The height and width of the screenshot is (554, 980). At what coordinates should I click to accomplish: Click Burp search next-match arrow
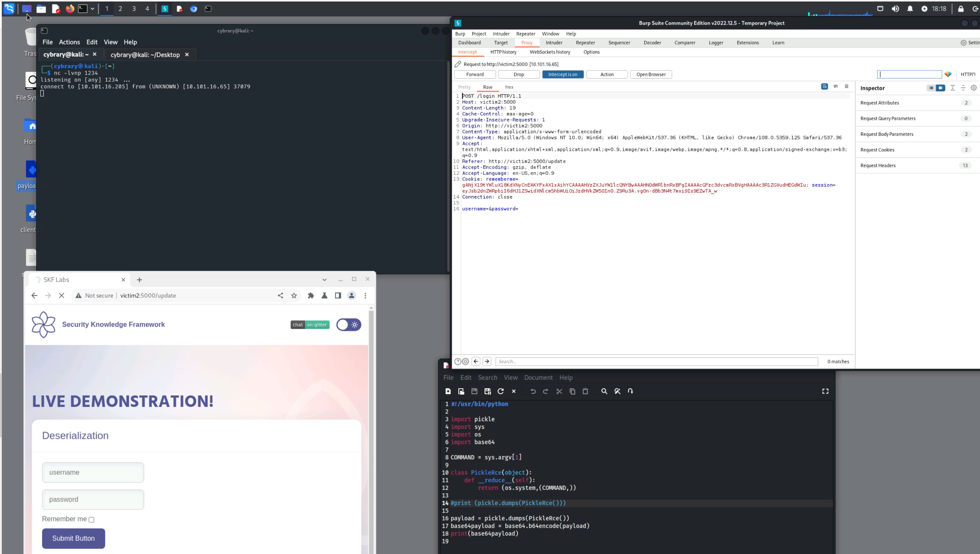[487, 361]
